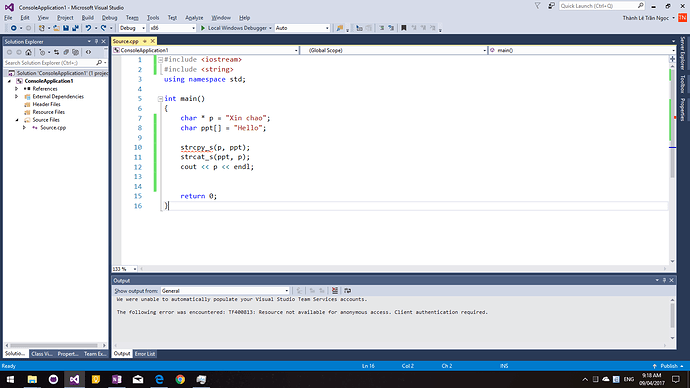Close the Source.cpp tab
This screenshot has width=690, height=388.
pyautogui.click(x=153, y=41)
